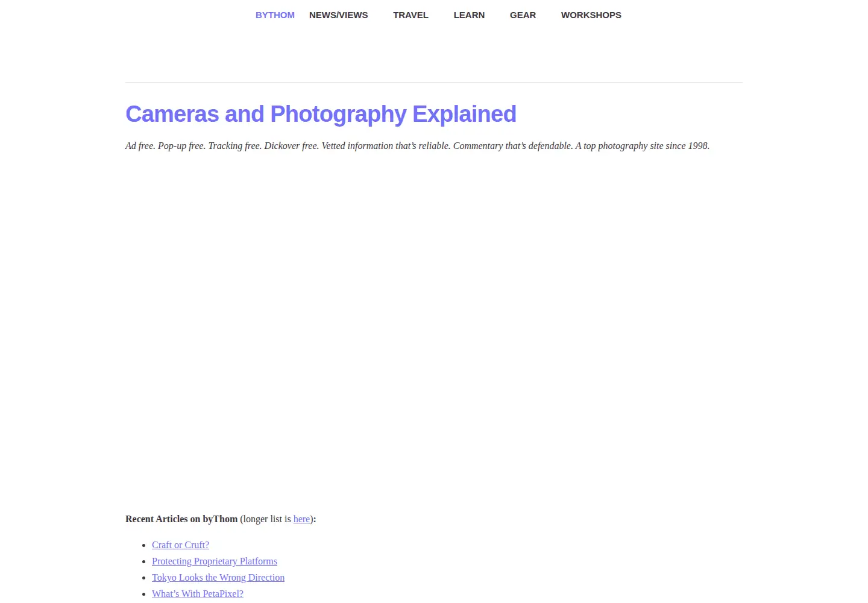Select GEAR in the navigation bar
Image resolution: width=868 pixels, height=603 pixels.
[523, 15]
